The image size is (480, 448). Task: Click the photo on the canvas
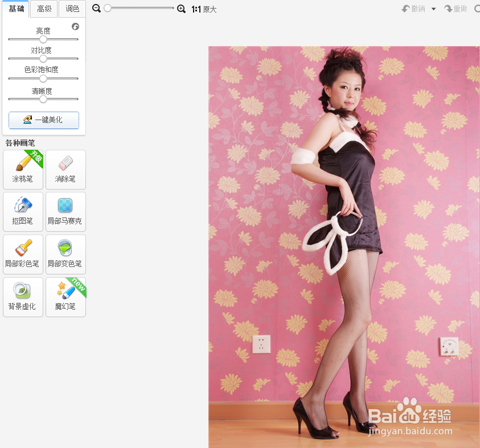[344, 247]
